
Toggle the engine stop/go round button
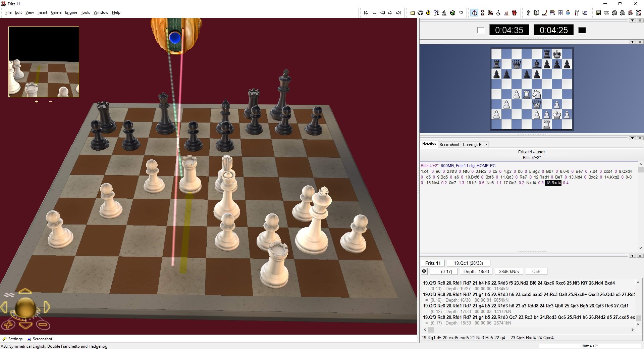424,271
